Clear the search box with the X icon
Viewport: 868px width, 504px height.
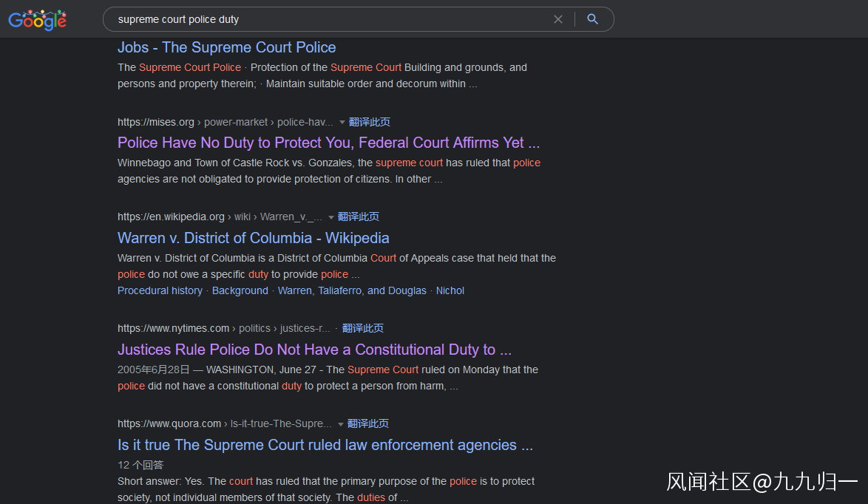click(x=558, y=19)
